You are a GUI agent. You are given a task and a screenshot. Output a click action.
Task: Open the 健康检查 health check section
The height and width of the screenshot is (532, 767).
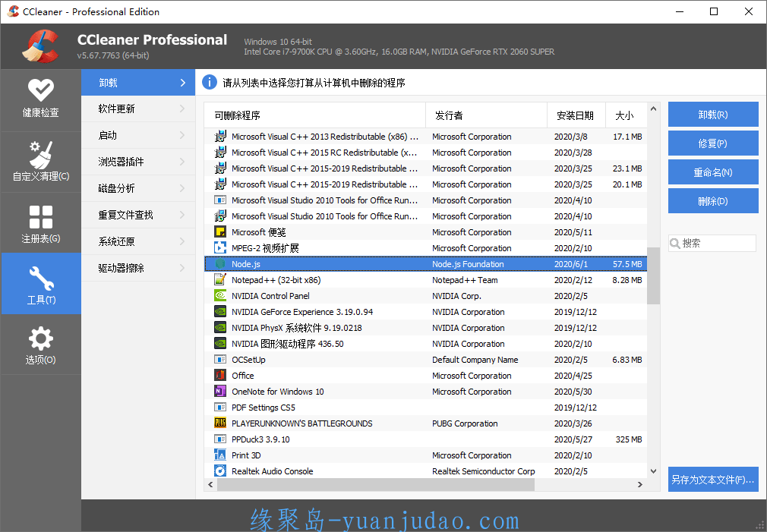pyautogui.click(x=40, y=99)
